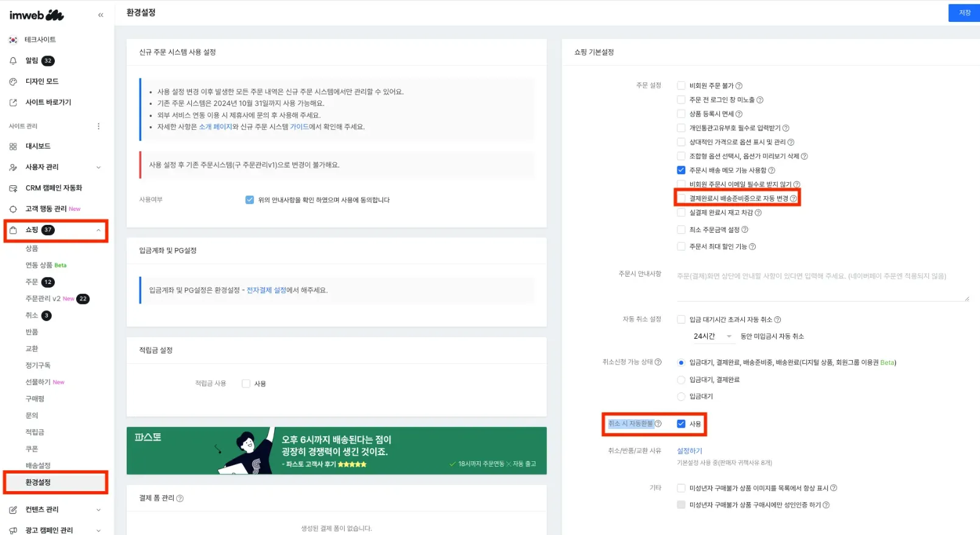The height and width of the screenshot is (535, 980).
Task: Uncheck 취소 시 자동환불 사용 checkbox
Action: tap(681, 424)
